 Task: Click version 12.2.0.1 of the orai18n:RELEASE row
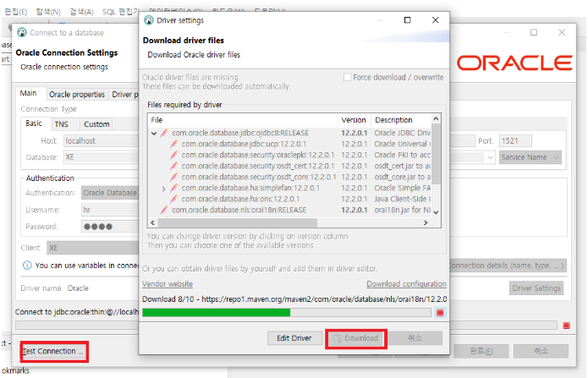click(354, 210)
